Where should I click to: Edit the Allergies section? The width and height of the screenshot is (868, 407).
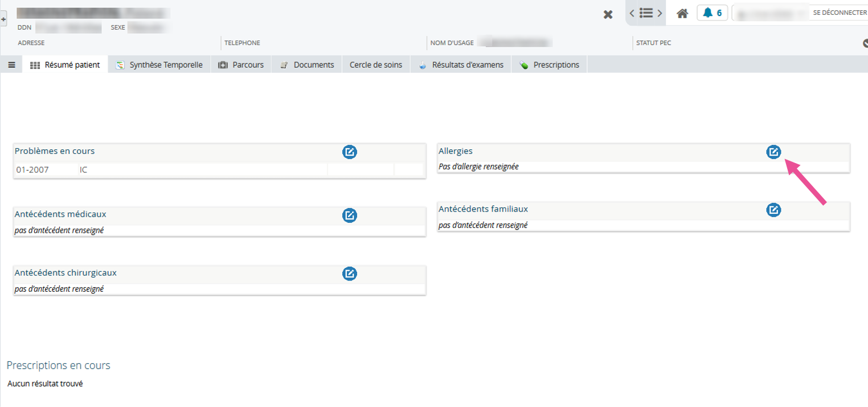tap(773, 152)
